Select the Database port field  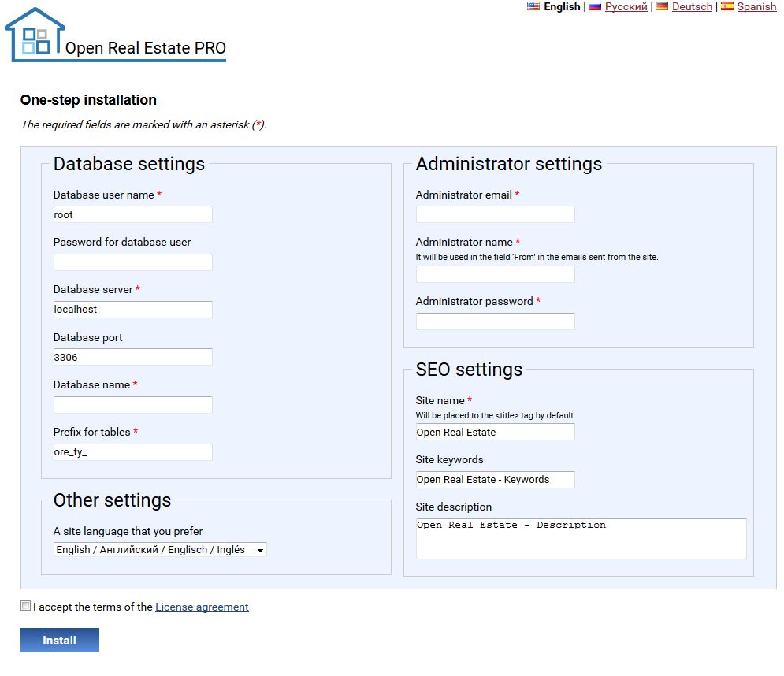[x=132, y=357]
